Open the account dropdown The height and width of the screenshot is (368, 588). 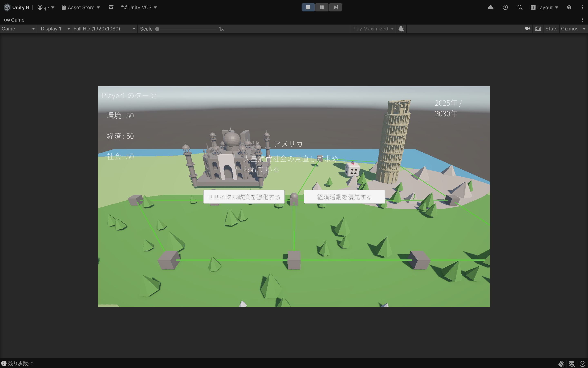point(46,7)
